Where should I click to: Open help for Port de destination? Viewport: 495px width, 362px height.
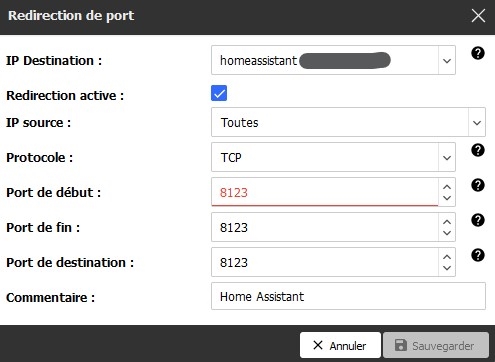point(478,255)
